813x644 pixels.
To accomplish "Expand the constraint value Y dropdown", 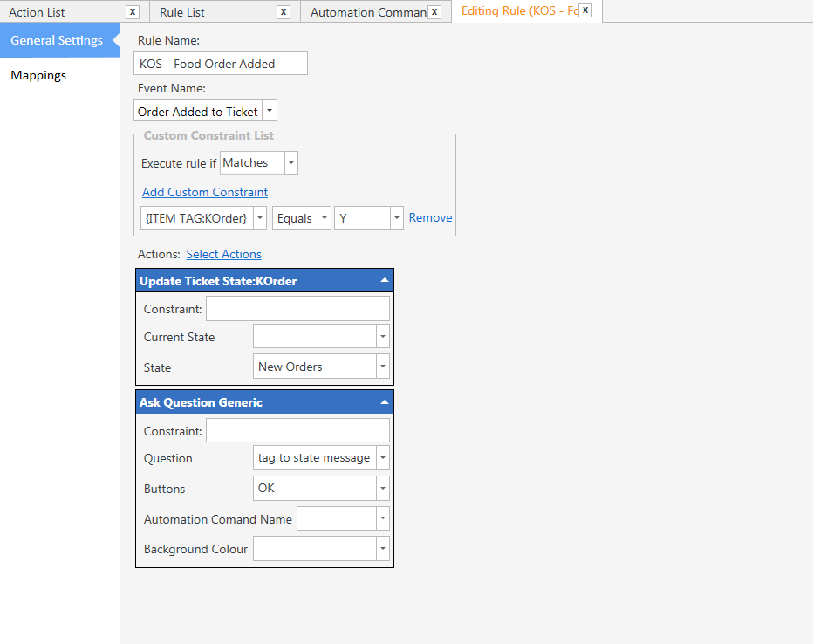I will tap(396, 218).
